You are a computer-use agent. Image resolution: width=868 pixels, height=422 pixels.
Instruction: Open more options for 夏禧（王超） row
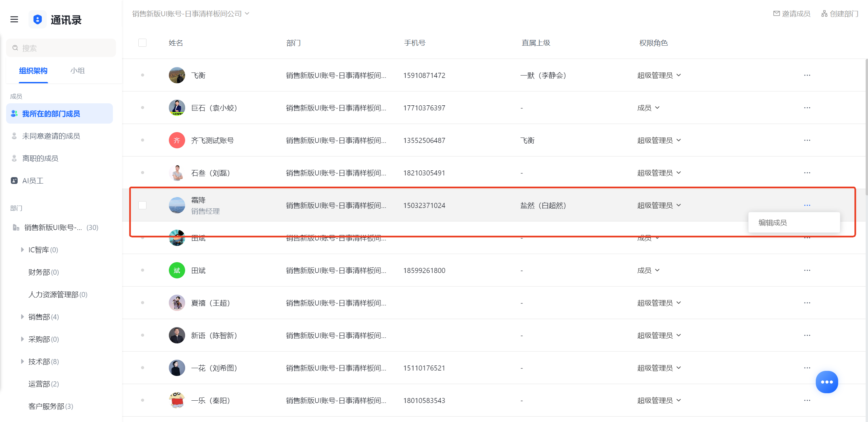pyautogui.click(x=807, y=303)
